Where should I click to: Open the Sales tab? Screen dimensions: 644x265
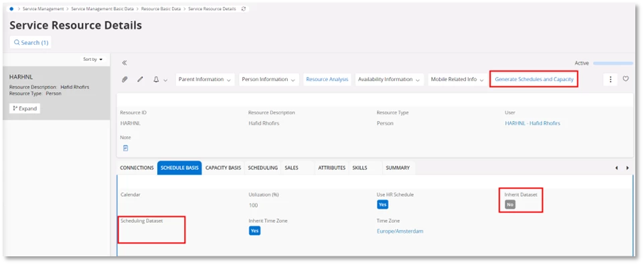[x=292, y=167]
